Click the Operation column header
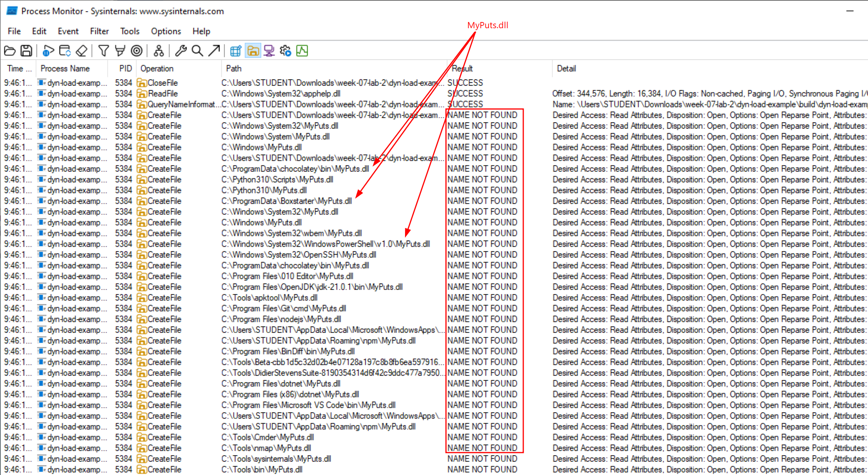 point(157,68)
